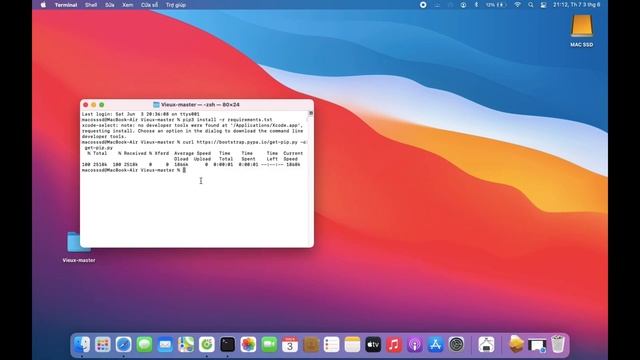Screen dimensions: 640x360
Task: Open Control Center from menu bar
Action: click(544, 5)
